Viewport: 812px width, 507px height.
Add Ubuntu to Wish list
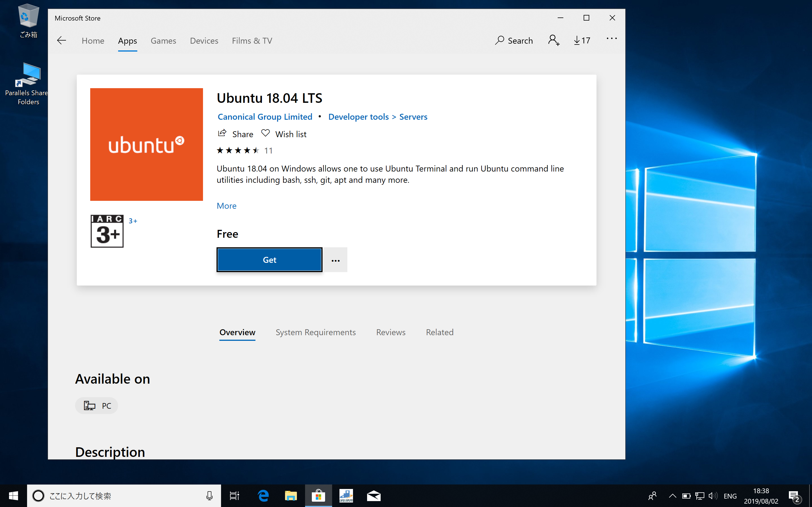pyautogui.click(x=284, y=134)
